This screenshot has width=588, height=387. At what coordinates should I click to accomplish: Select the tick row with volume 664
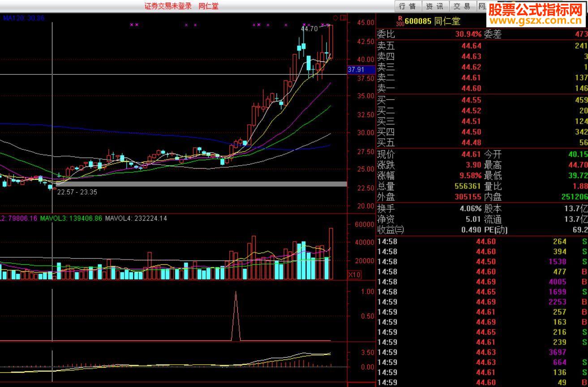point(482,362)
